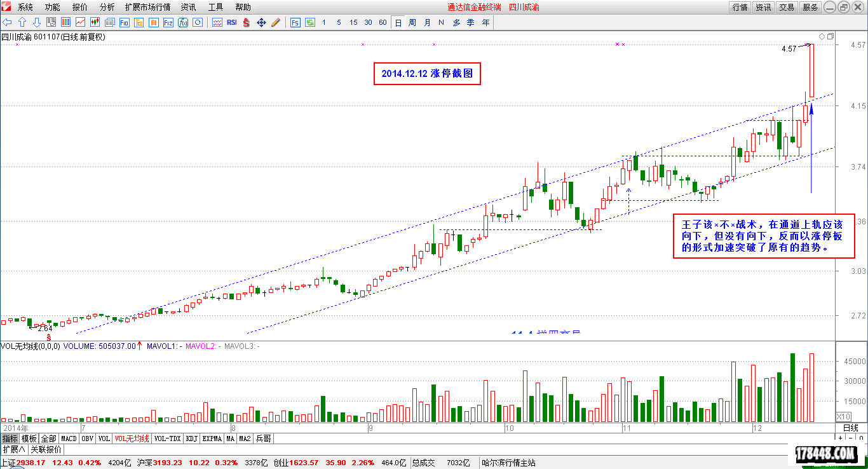Open the candlestick chart icon
Screen dimensions: 868x469
point(95,22)
